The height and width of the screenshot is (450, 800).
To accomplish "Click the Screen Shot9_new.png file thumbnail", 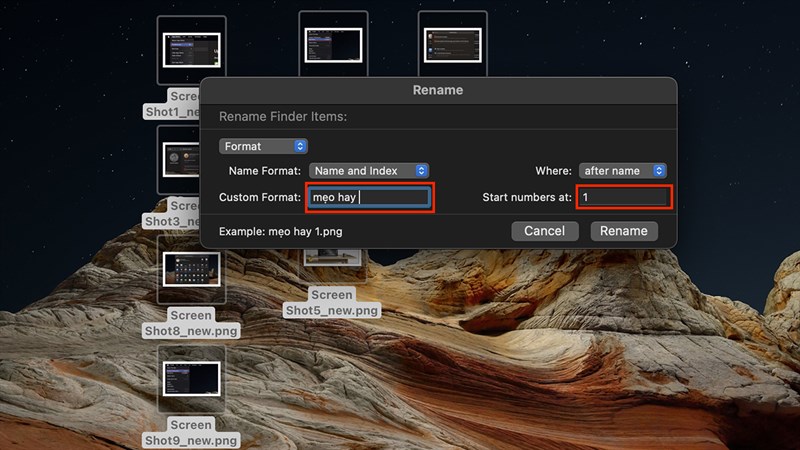I will tap(191, 379).
